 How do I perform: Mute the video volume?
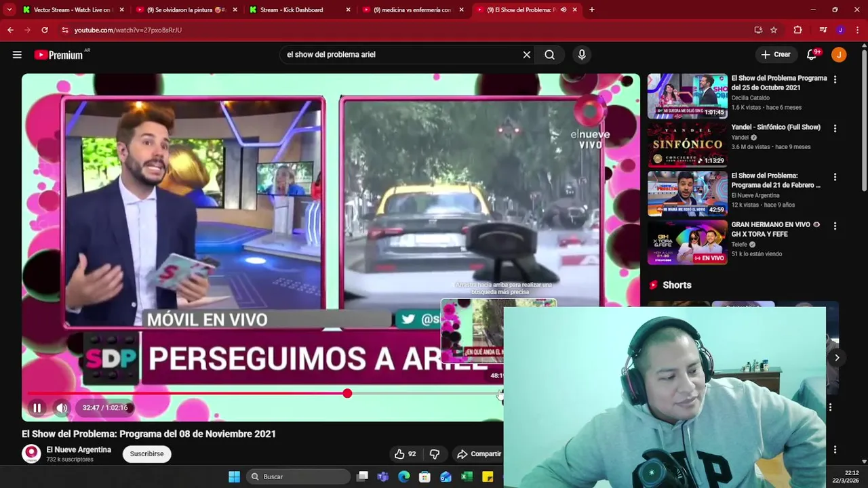coord(62,408)
